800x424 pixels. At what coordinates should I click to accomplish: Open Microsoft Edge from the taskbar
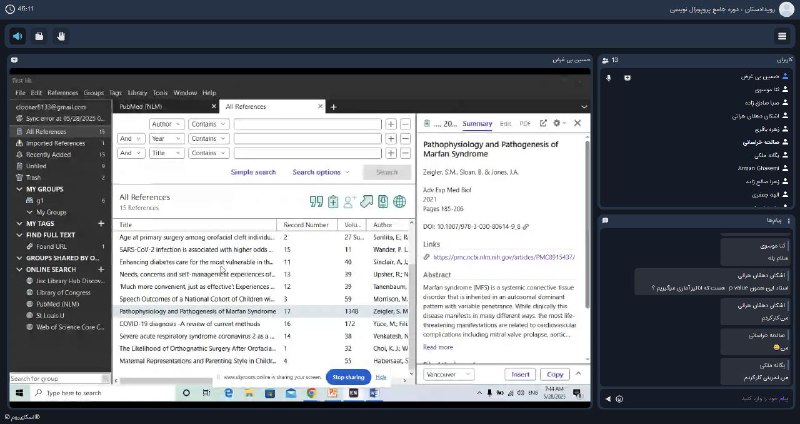coord(228,393)
